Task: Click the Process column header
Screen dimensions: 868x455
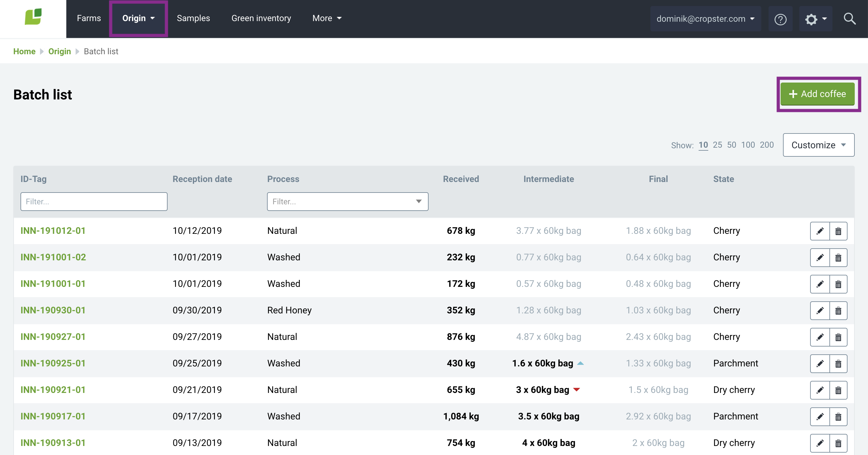Action: [x=283, y=179]
